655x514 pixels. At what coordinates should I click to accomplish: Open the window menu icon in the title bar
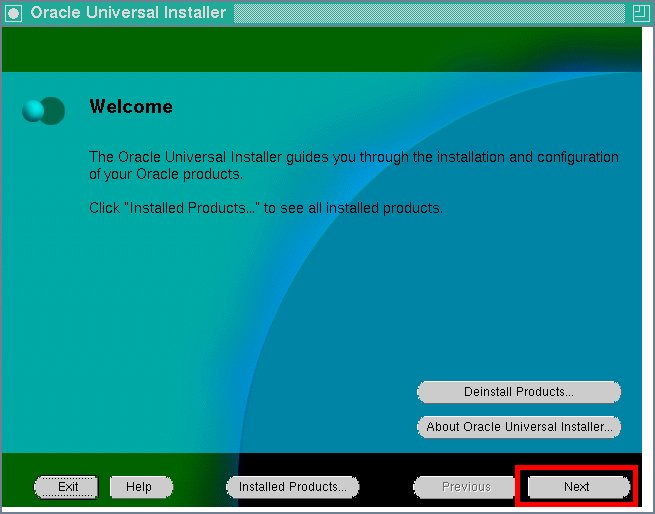pyautogui.click(x=13, y=13)
